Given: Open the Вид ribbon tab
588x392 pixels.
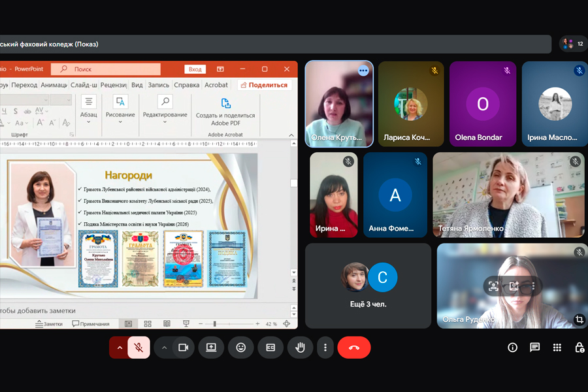Looking at the screenshot, I should [137, 85].
